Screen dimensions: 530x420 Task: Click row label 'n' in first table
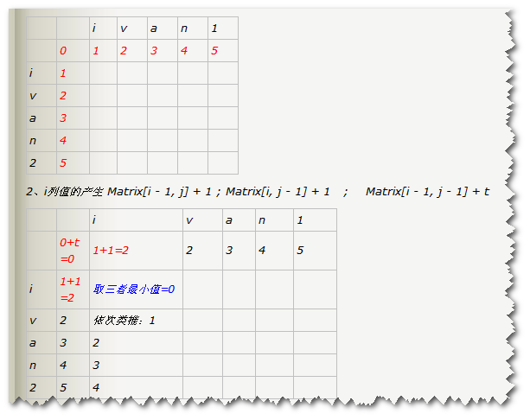point(33,141)
